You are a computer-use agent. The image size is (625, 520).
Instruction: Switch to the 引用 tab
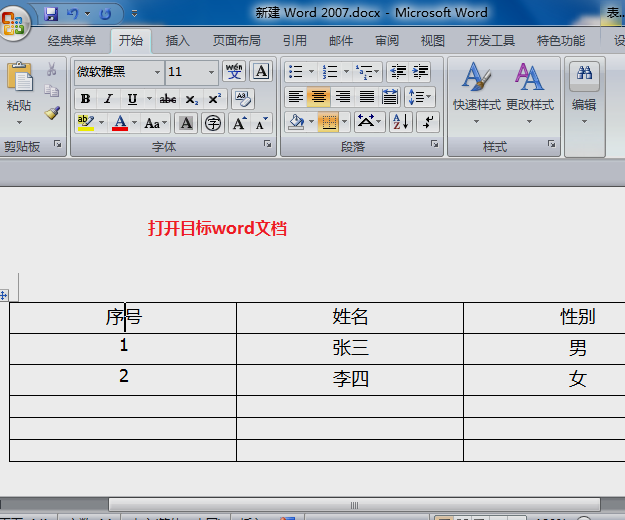(295, 40)
